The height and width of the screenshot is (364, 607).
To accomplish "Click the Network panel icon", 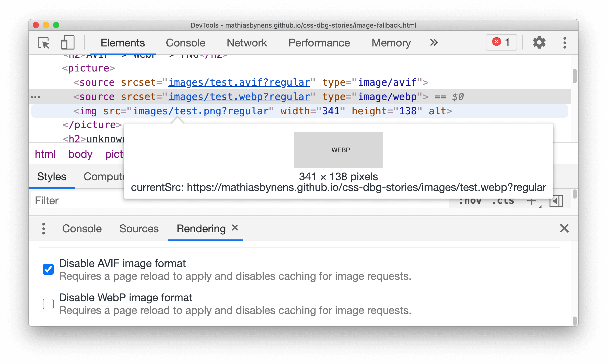I will tap(247, 42).
